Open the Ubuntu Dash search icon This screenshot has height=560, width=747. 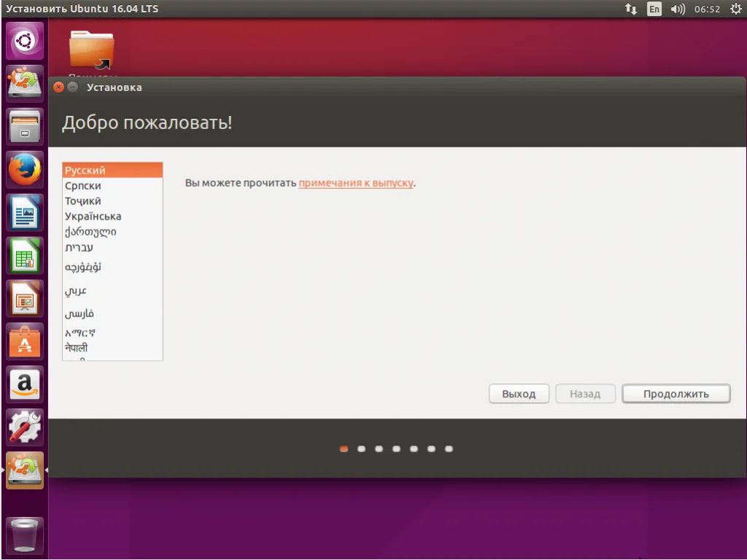[25, 41]
